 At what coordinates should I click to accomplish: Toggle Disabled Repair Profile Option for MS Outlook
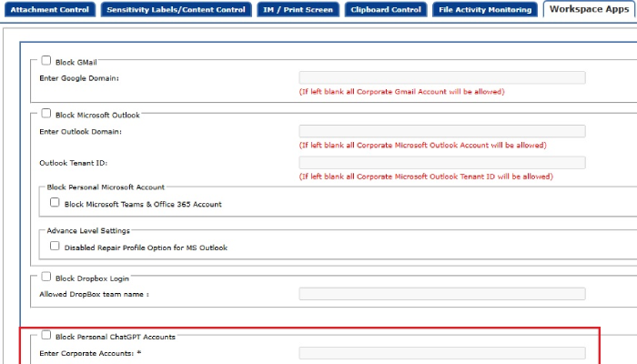pyautogui.click(x=56, y=246)
